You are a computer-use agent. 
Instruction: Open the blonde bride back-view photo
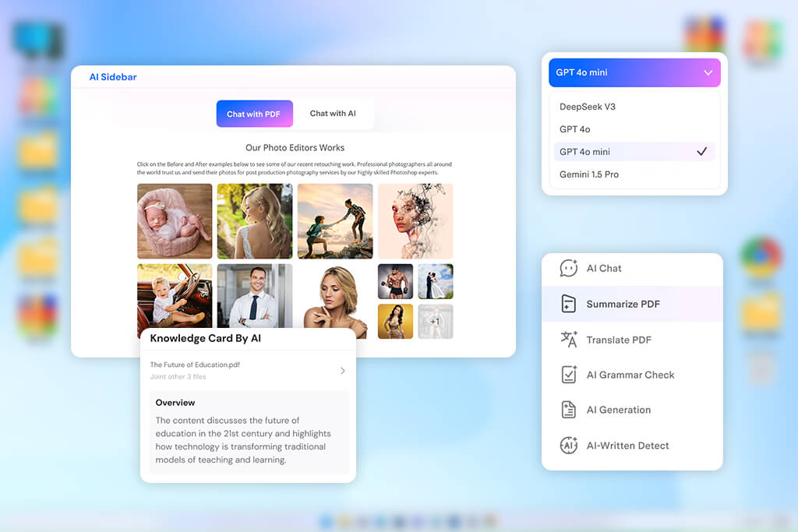click(255, 221)
